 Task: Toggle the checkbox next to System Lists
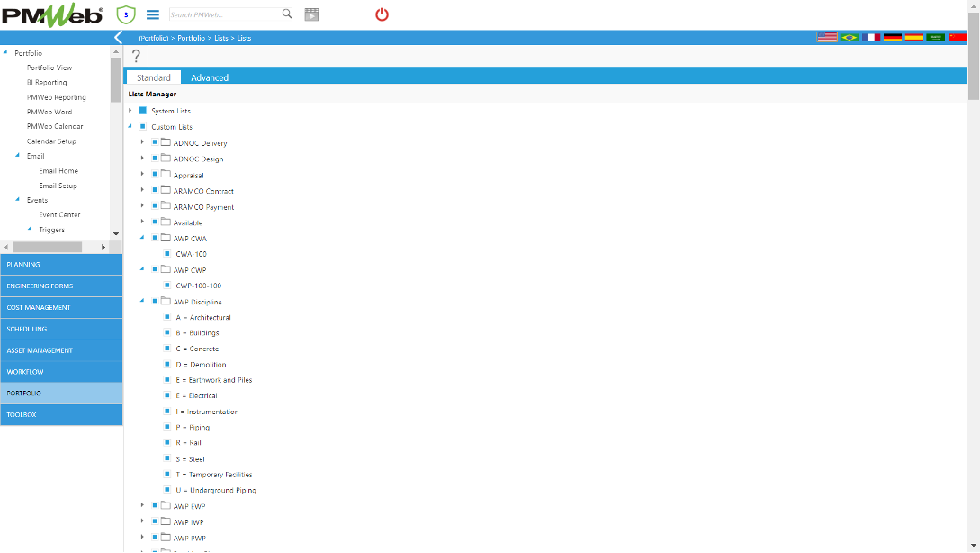pos(142,111)
